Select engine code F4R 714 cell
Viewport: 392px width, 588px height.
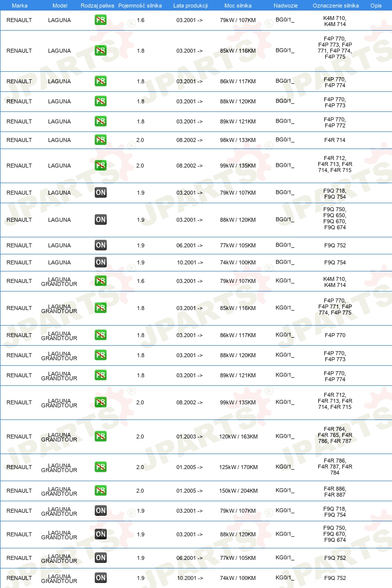point(335,140)
